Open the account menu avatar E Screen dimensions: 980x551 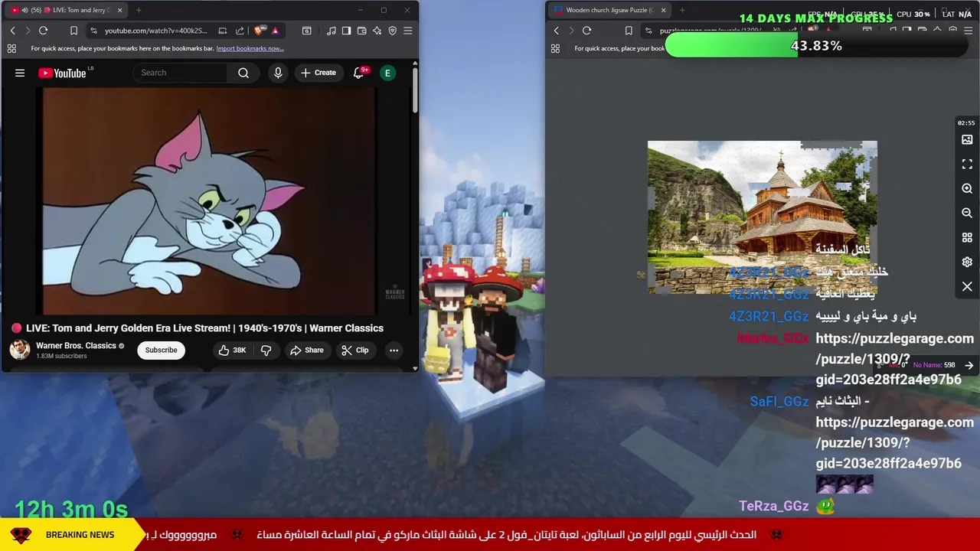[x=387, y=73]
